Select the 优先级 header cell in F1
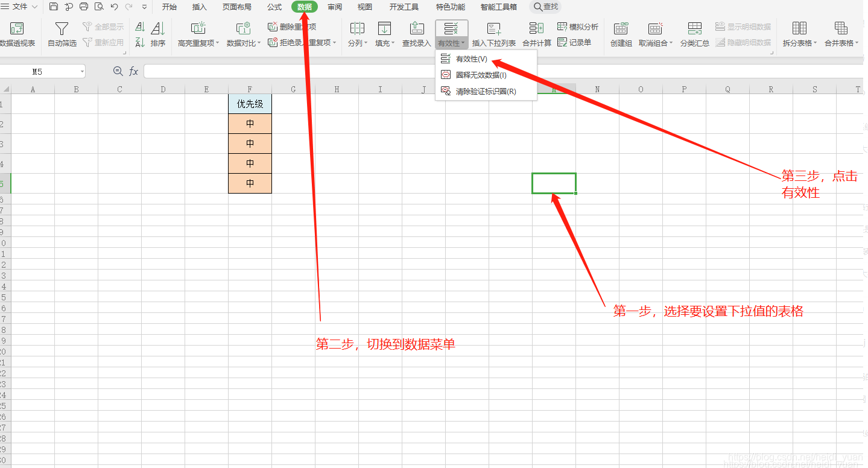Screen dimensions: 868x468 click(250, 104)
